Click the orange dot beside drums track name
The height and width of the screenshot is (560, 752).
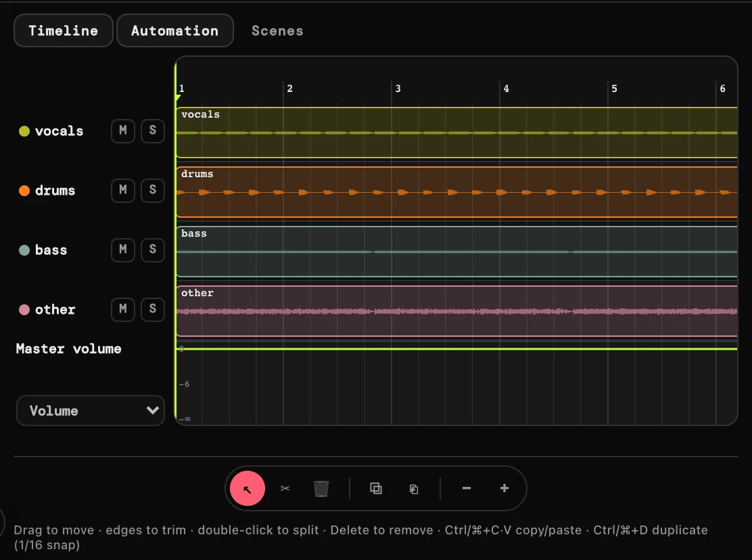point(24,190)
